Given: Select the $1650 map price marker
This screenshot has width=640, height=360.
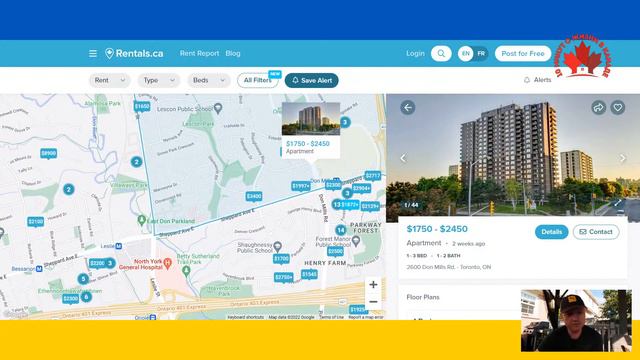Looking at the screenshot, I should 142,107.
